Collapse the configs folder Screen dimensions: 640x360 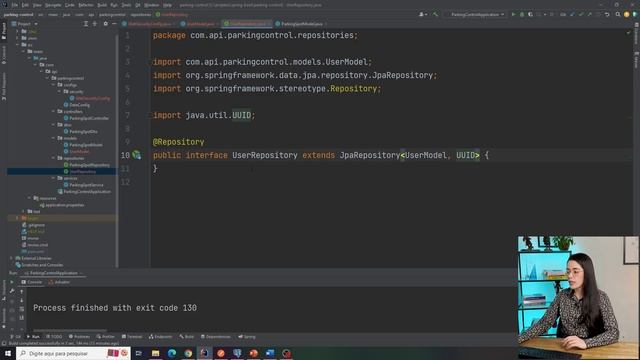click(x=53, y=85)
